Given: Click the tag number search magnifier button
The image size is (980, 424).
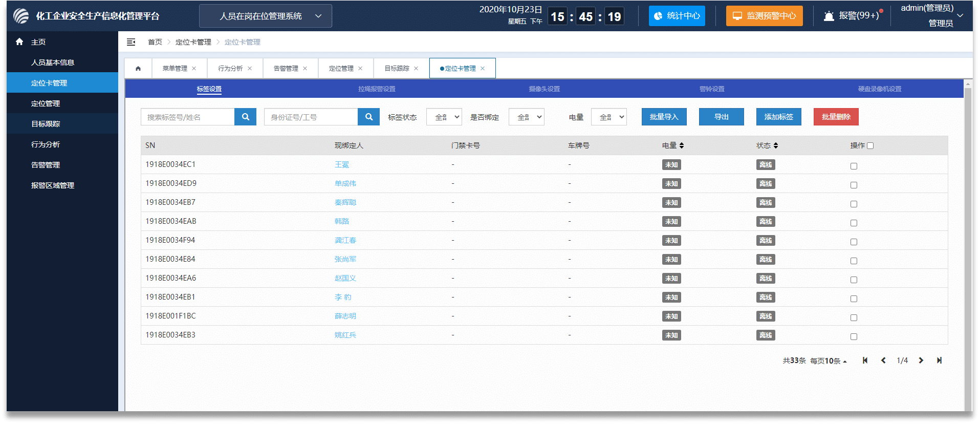Looking at the screenshot, I should (246, 117).
